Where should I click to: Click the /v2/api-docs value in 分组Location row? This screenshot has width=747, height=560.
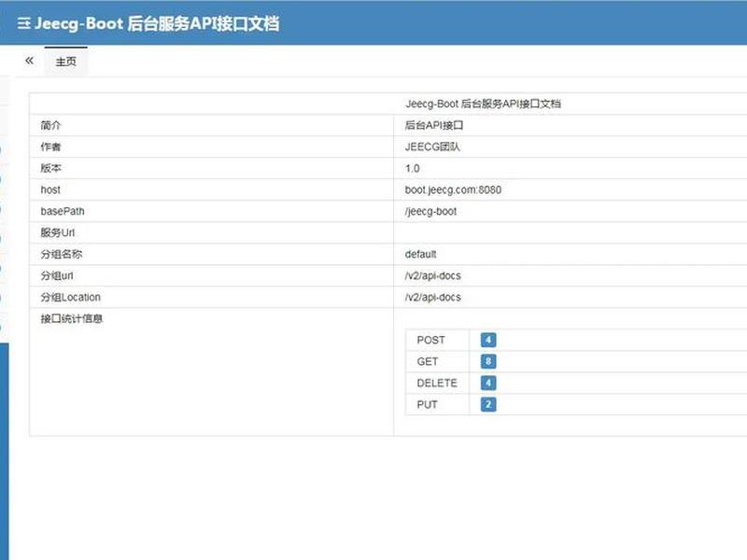click(x=433, y=297)
